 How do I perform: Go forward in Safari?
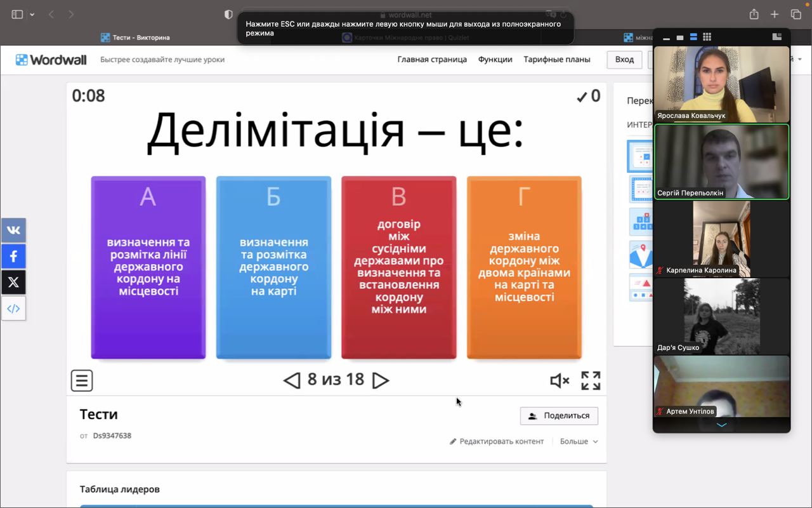(71, 14)
